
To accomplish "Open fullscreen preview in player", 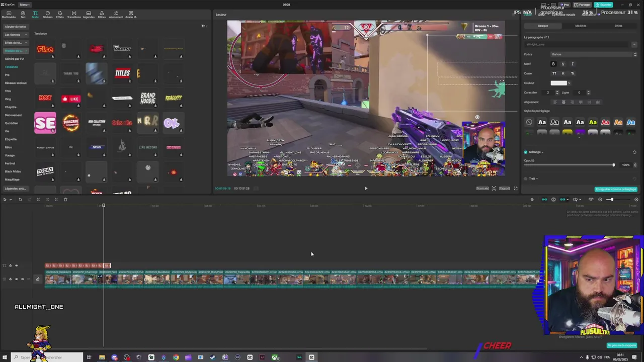I will pyautogui.click(x=515, y=189).
